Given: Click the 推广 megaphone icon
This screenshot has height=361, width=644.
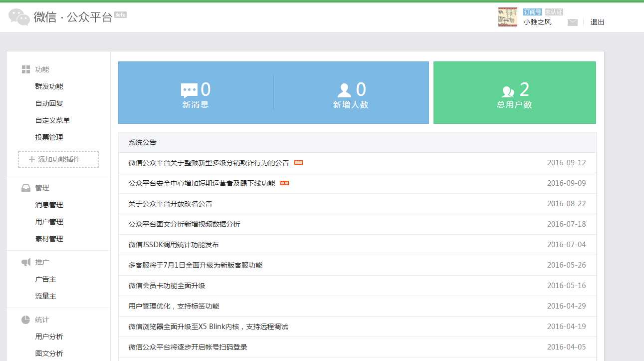Looking at the screenshot, I should tap(26, 262).
